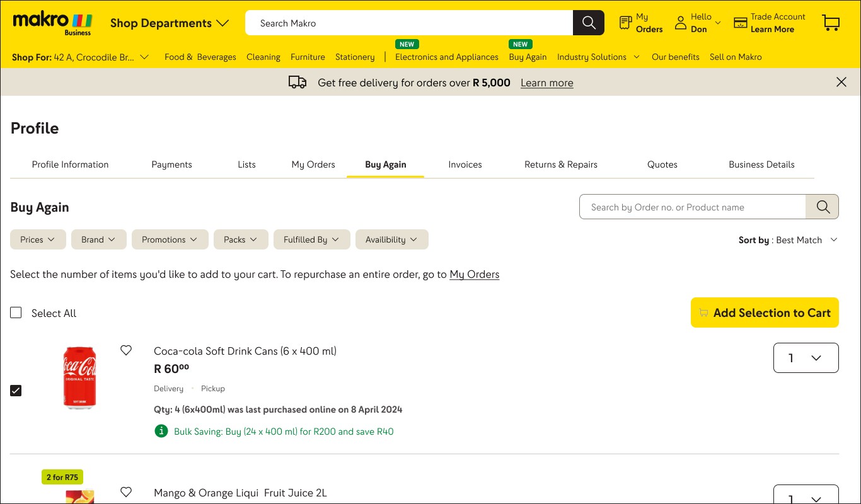Click the order search magnifier button
This screenshot has width=861, height=504.
[823, 207]
